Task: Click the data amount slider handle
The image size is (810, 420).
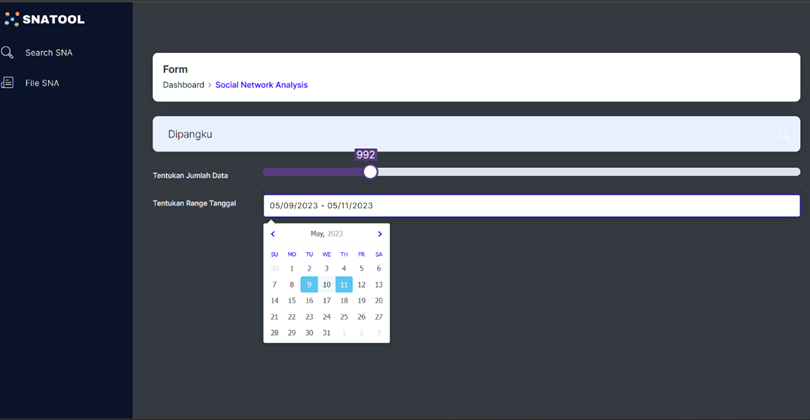Action: coord(370,172)
